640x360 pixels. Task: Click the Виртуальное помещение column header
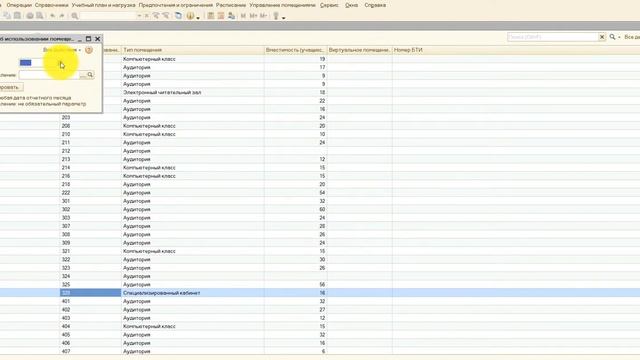[360, 50]
